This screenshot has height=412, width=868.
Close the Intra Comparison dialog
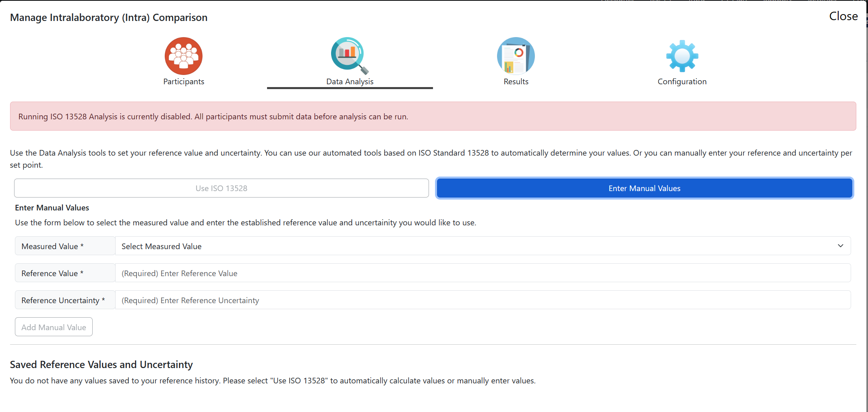[843, 16]
